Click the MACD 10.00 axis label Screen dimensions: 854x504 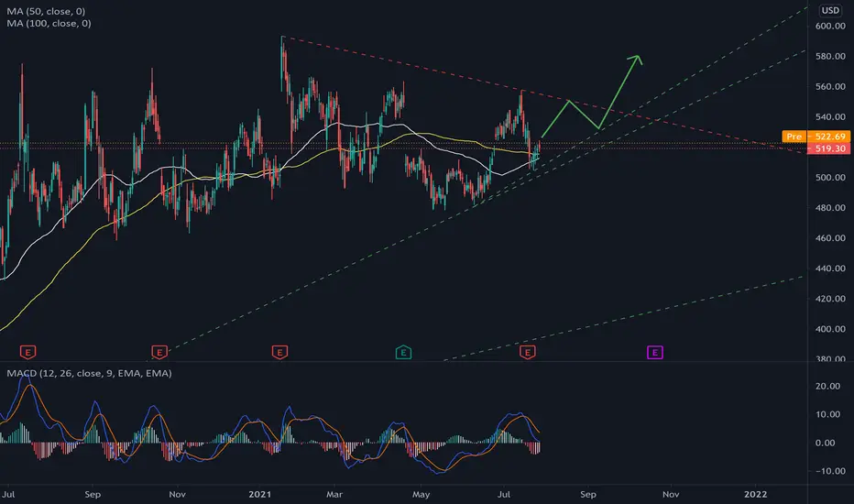pyautogui.click(x=827, y=414)
